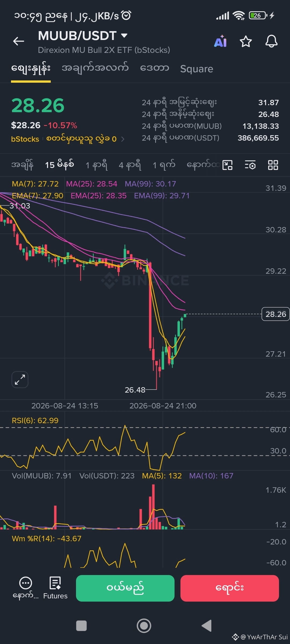
Task: Click the 2026-08-24 13:15 time label
Action: coord(65,406)
